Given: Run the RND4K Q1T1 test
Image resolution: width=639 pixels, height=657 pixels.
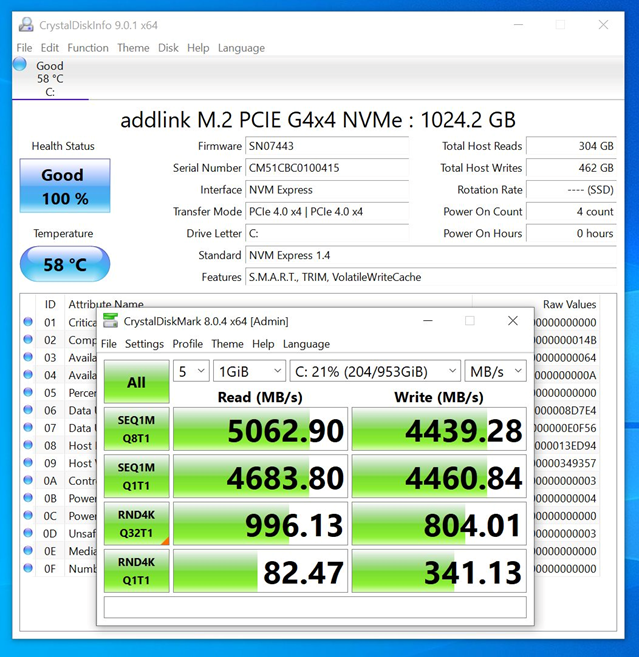Looking at the screenshot, I should click(x=137, y=571).
